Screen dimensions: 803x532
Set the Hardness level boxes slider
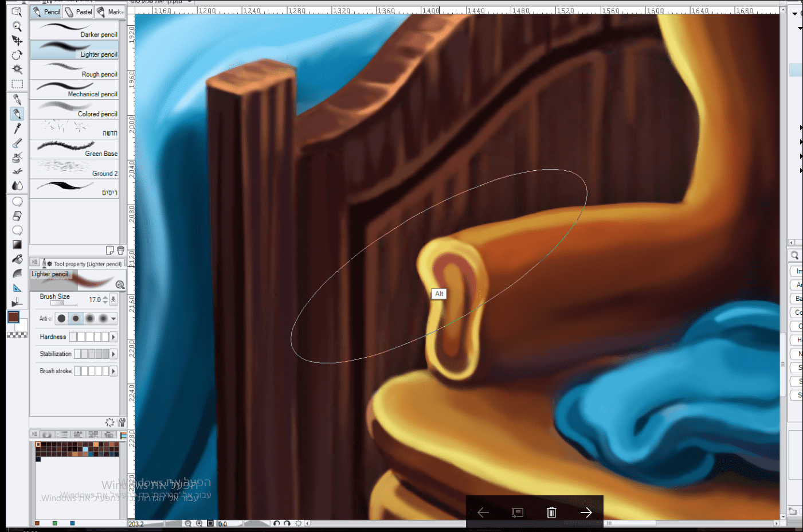pos(89,337)
